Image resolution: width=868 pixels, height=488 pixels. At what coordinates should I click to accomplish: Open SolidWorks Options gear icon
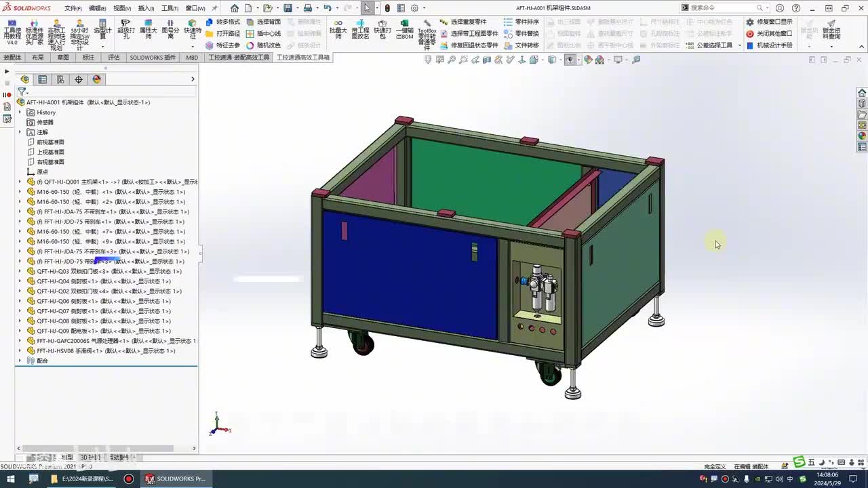click(414, 8)
